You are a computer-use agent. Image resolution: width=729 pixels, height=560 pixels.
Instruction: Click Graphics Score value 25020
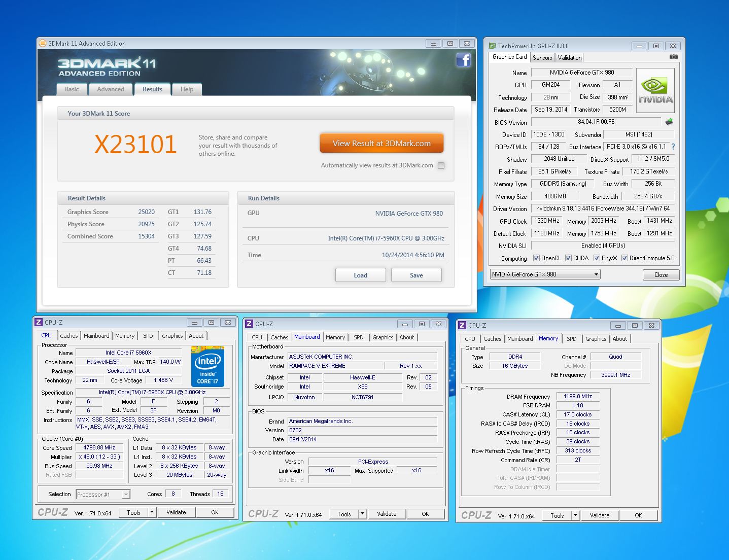click(x=147, y=212)
